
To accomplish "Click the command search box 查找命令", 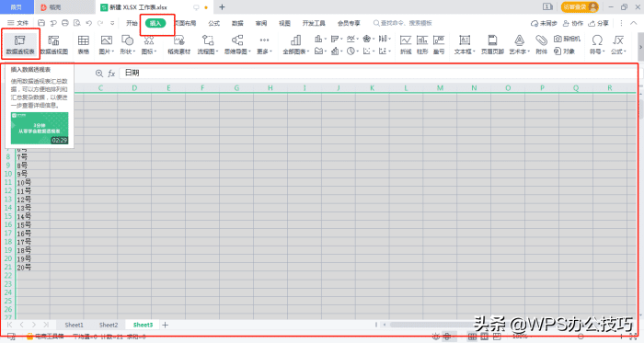I will coord(403,23).
